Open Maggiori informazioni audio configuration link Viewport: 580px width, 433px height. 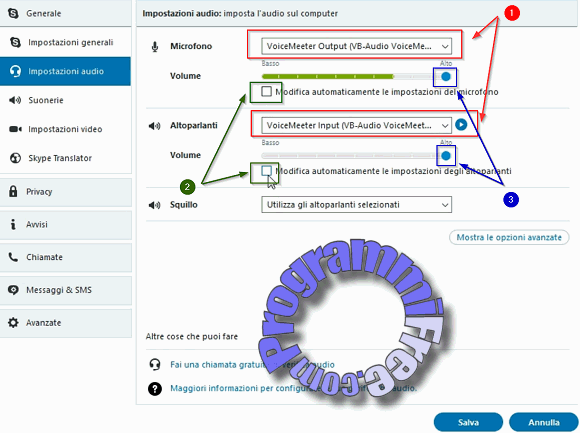[x=293, y=388]
